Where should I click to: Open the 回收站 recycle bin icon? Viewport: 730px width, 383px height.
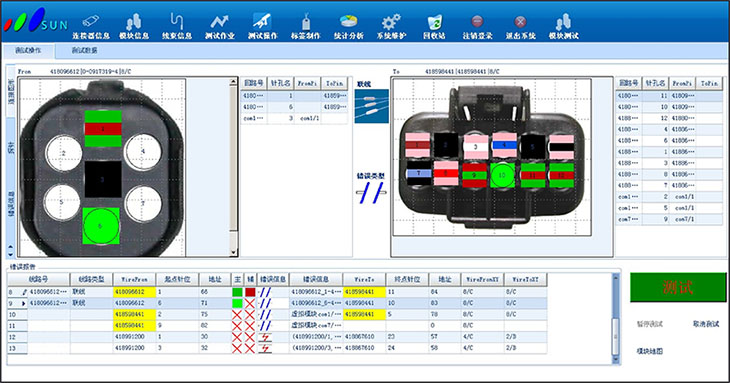(x=434, y=27)
